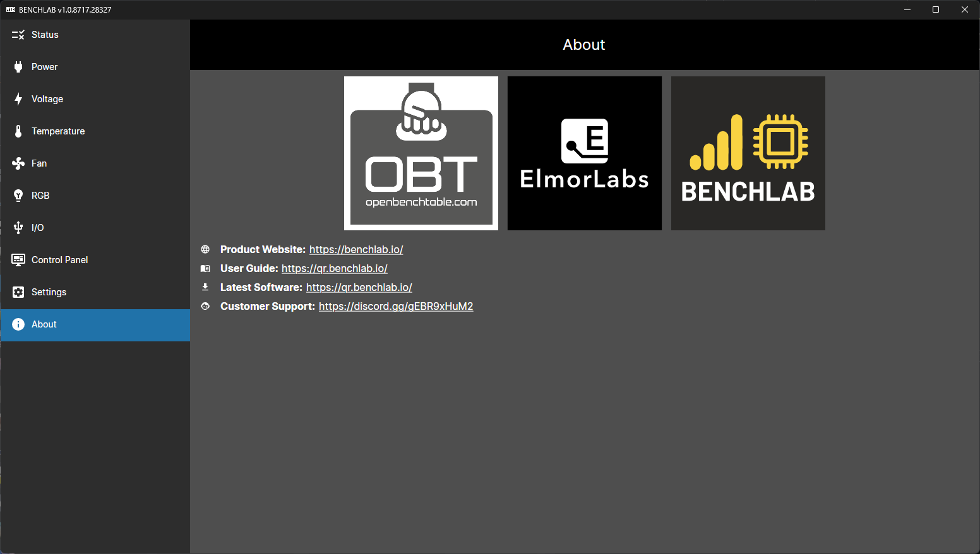
Task: Switch to the Control Panel page
Action: [60, 260]
